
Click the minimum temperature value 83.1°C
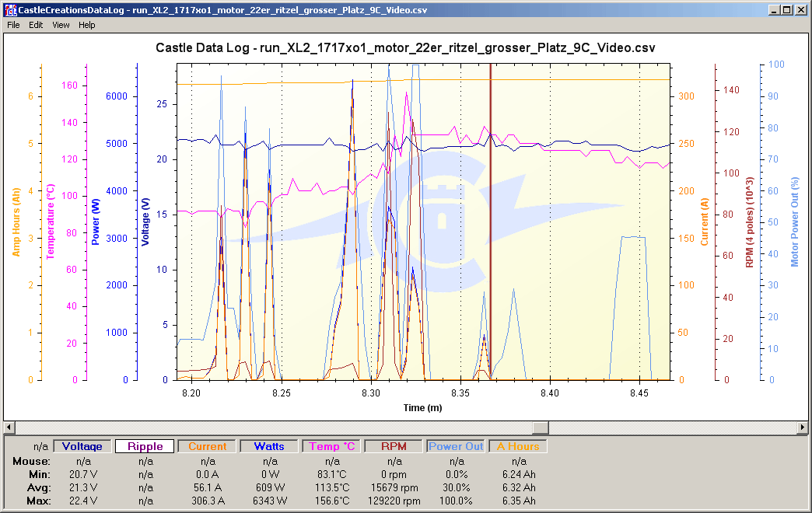pos(331,474)
